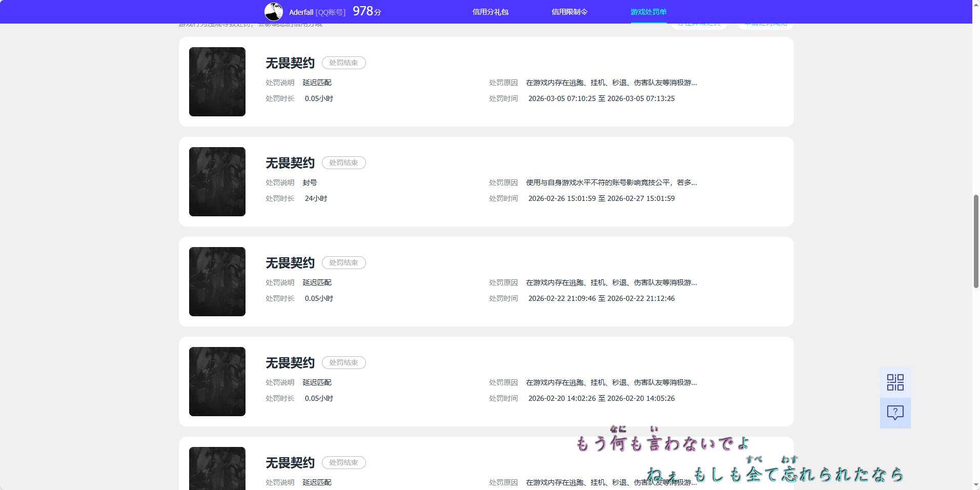Screen dimensions: 980x490
Task: Expand the truncated reason of the 2026-02-20 record
Action: [611, 382]
